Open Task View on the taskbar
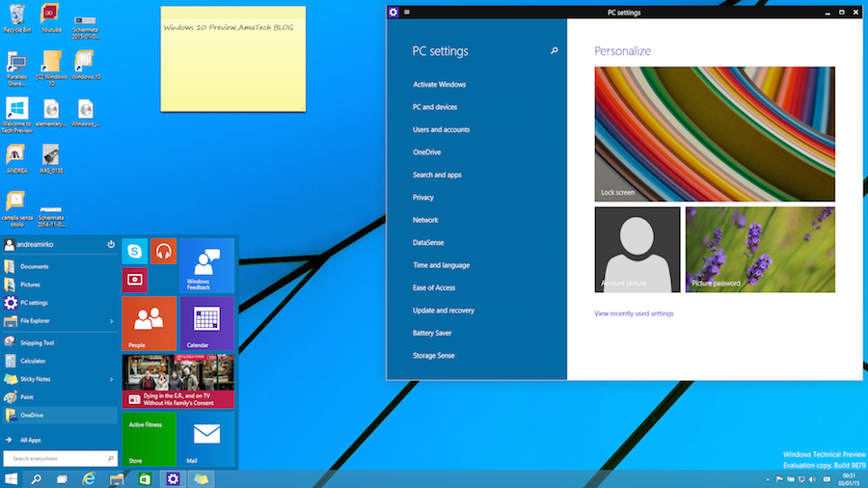This screenshot has height=488, width=868. [62, 479]
